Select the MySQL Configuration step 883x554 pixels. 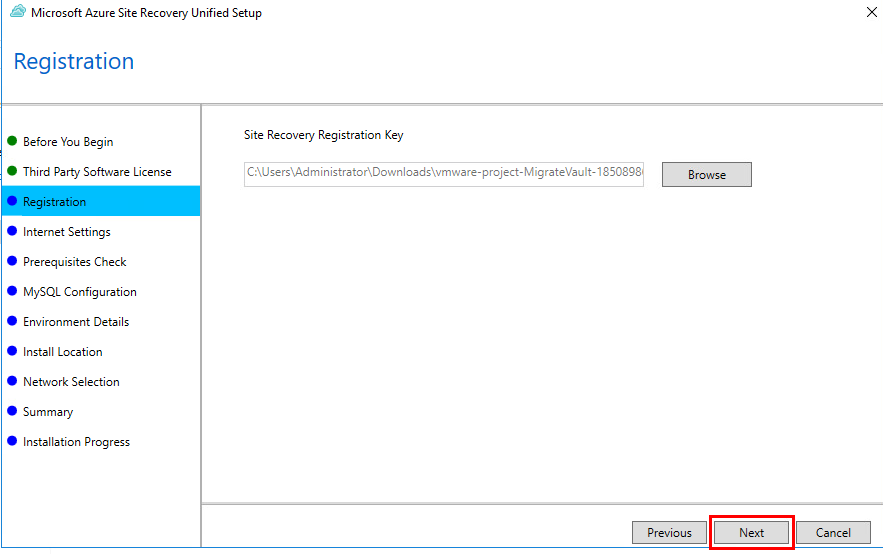pyautogui.click(x=79, y=292)
